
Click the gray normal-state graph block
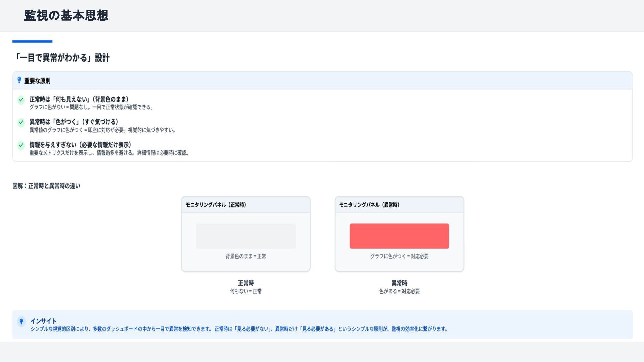tap(246, 236)
